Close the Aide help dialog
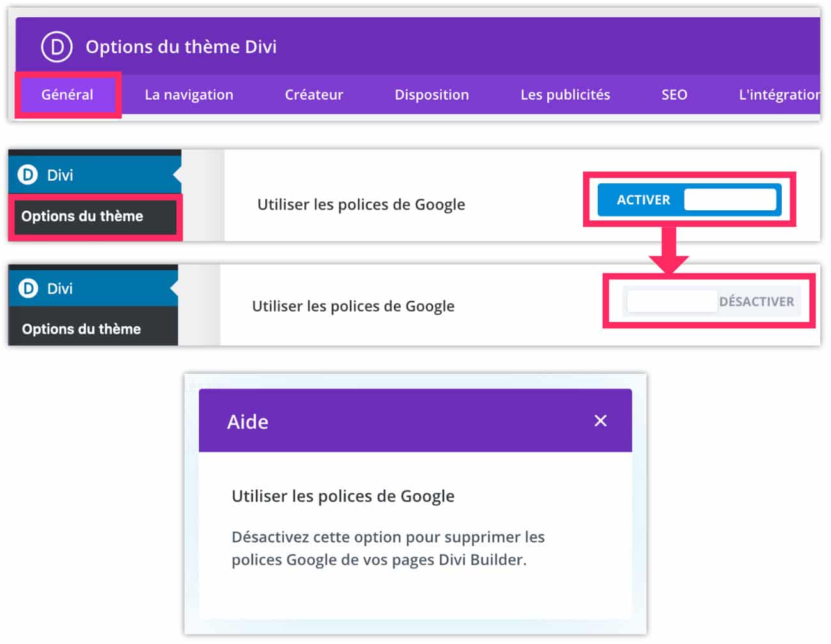Viewport: 831px width, 644px height. 600,420
